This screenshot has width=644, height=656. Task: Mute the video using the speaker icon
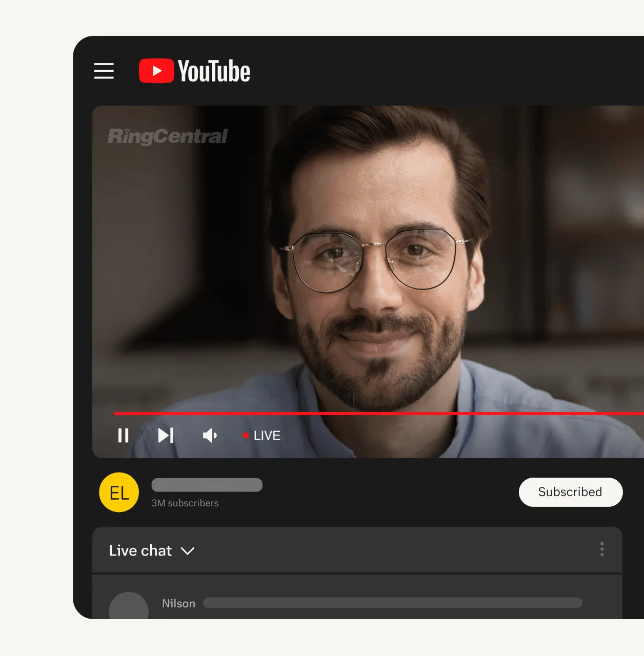coord(210,436)
